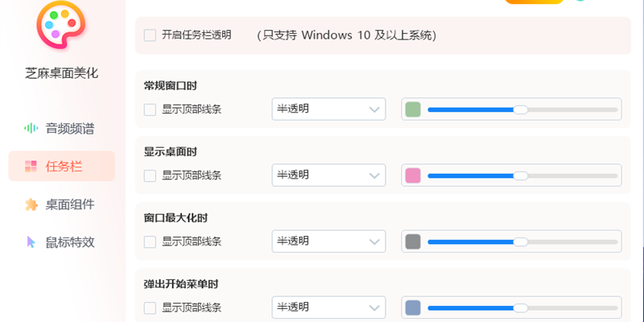Click the slider handle in 常规窗口时 row
Viewport: 644px width, 322px height.
pyautogui.click(x=521, y=109)
